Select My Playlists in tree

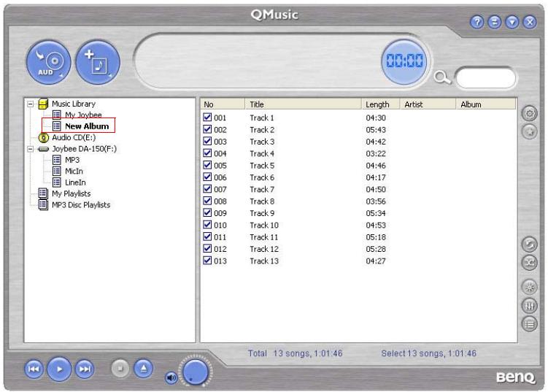click(72, 193)
